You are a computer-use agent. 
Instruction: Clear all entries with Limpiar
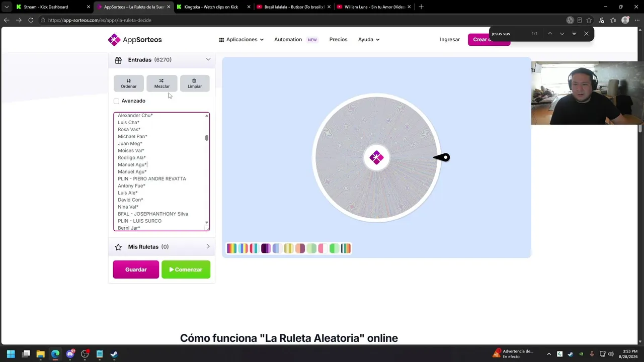point(195,83)
